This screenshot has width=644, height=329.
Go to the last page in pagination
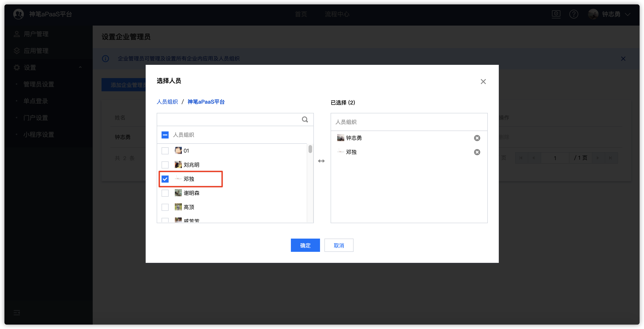[x=610, y=158]
